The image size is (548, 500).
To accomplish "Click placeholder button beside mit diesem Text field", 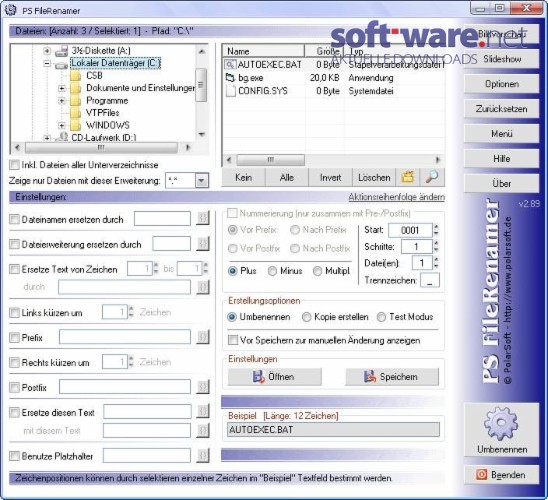I will click(x=203, y=430).
